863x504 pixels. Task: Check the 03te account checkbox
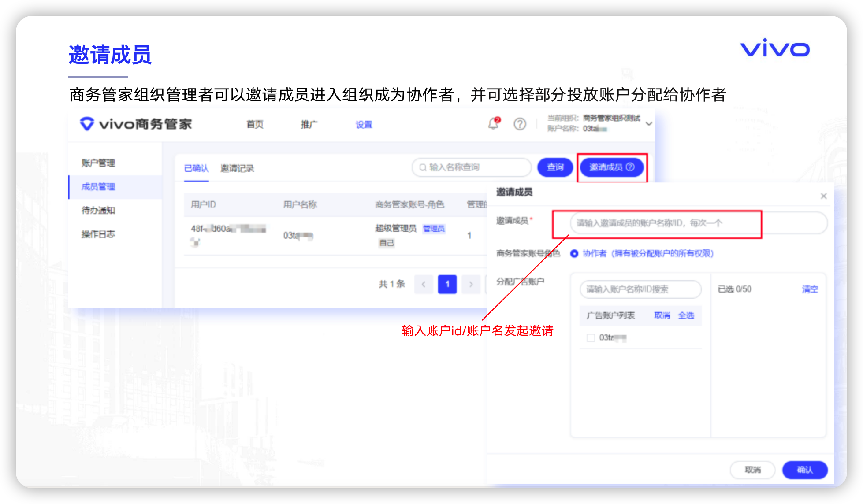tap(591, 338)
